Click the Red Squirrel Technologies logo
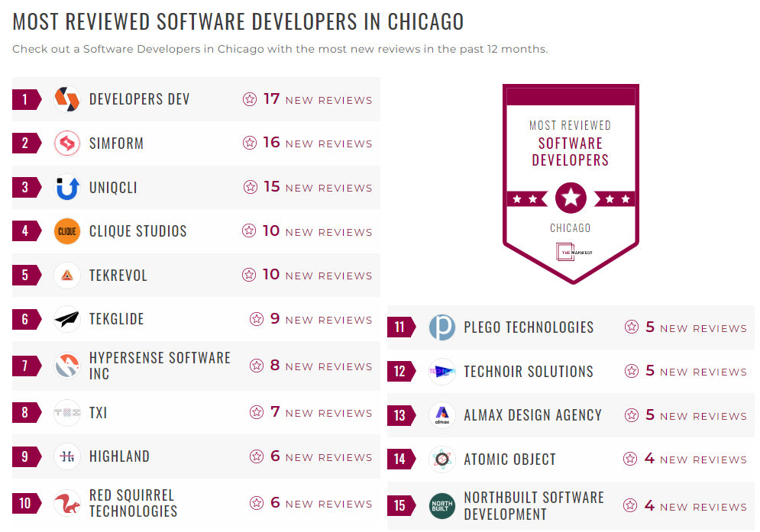This screenshot has width=760, height=532. (x=66, y=504)
